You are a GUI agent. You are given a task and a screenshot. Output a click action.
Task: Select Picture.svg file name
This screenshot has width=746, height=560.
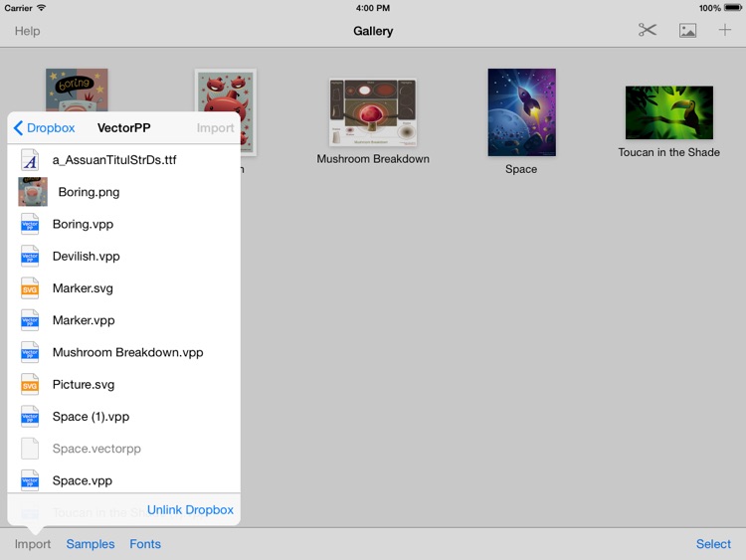(x=84, y=384)
